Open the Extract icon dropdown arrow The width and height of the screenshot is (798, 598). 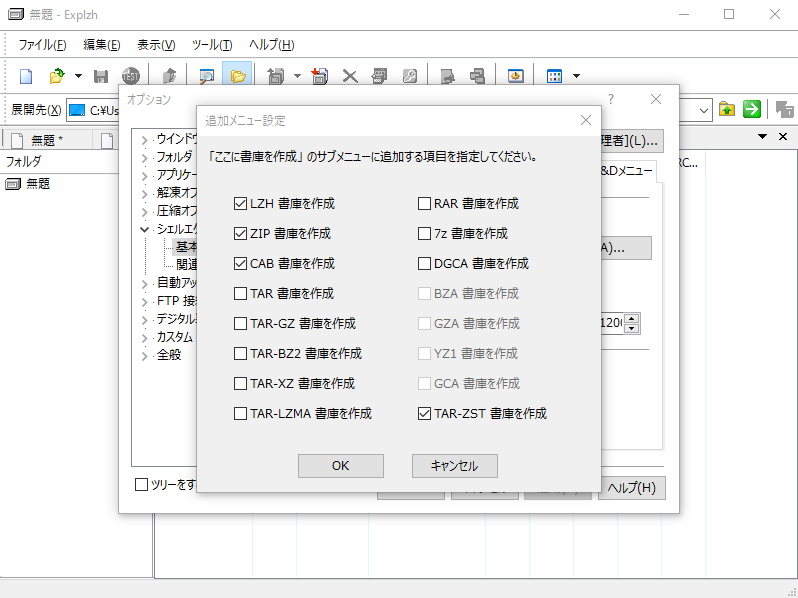click(297, 76)
